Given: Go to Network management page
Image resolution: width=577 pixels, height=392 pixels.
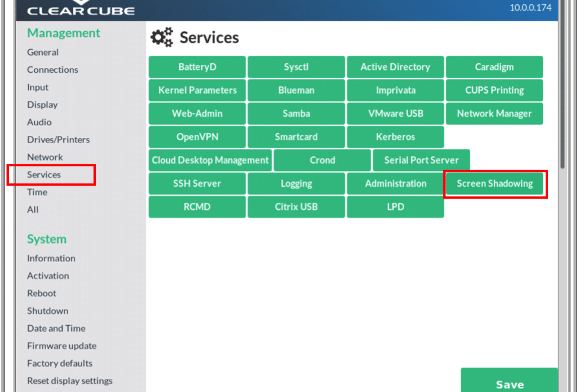Looking at the screenshot, I should click(45, 157).
